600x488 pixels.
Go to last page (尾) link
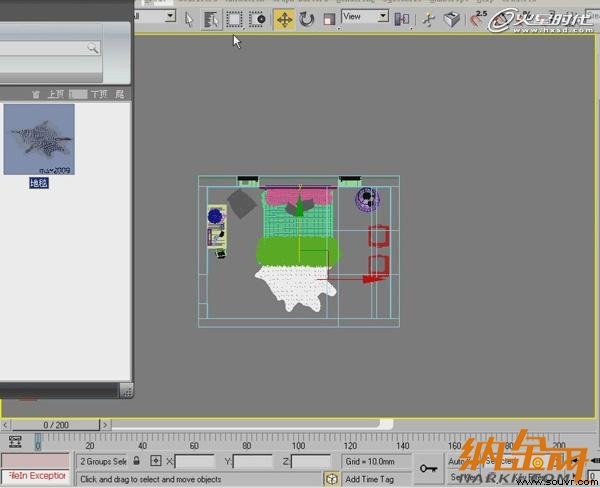[x=120, y=94]
